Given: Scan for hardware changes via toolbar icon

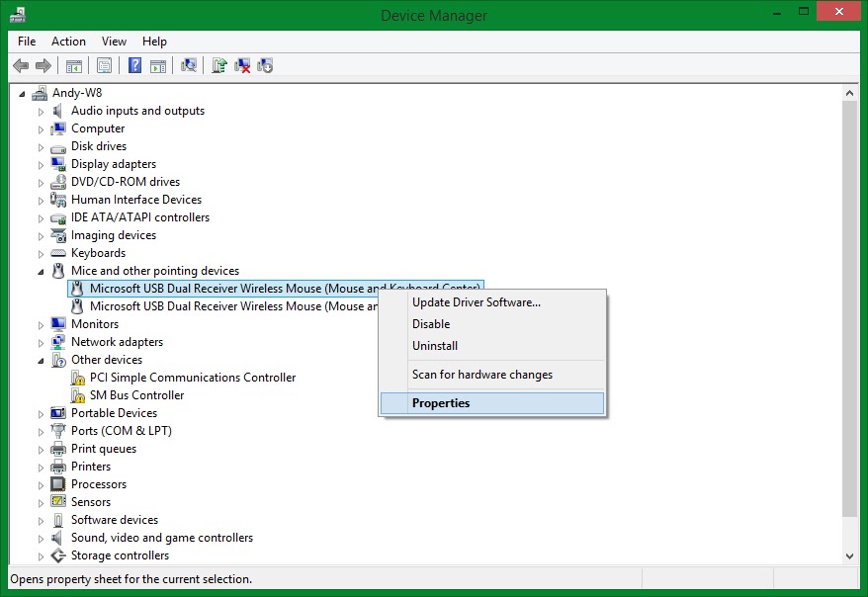Looking at the screenshot, I should click(188, 65).
